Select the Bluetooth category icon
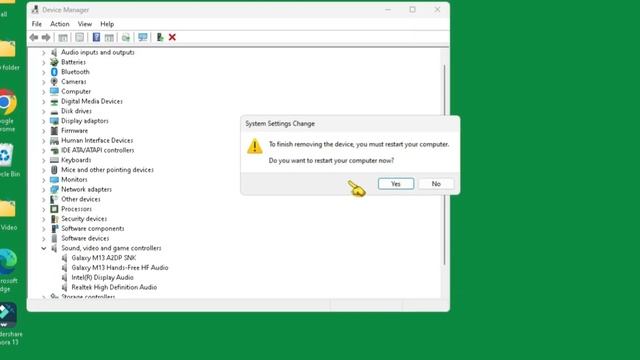 54,72
